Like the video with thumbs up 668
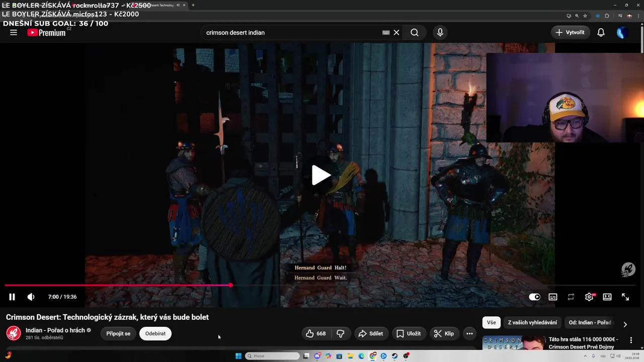Image resolution: width=644 pixels, height=362 pixels. point(316,334)
